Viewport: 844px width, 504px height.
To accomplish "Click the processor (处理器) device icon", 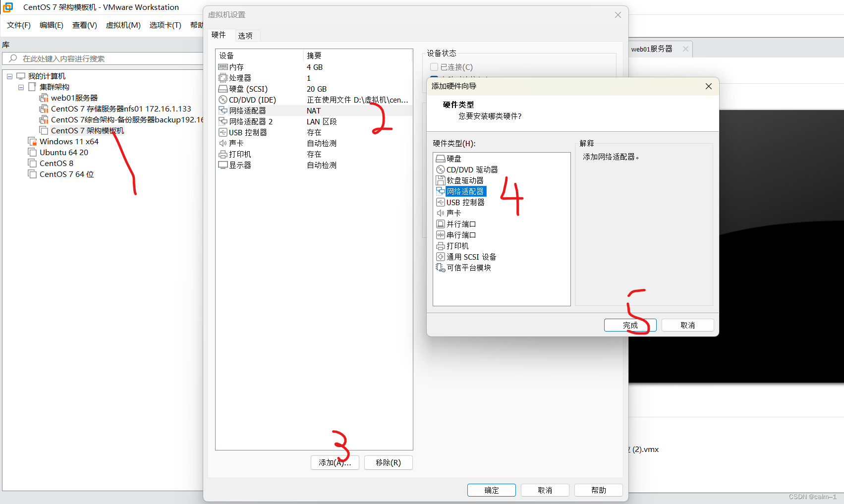I will pos(223,78).
